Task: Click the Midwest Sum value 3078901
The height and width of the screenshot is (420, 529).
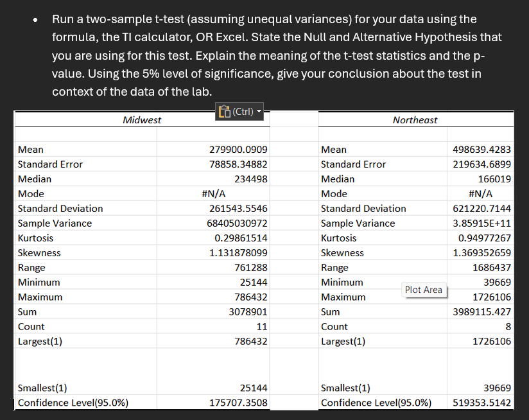Action: click(248, 311)
